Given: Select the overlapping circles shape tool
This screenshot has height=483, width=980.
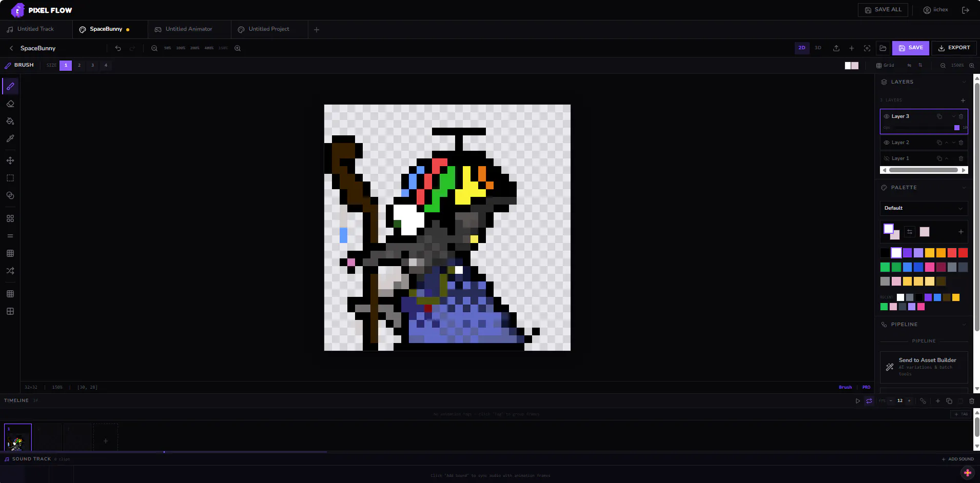Looking at the screenshot, I should point(10,195).
